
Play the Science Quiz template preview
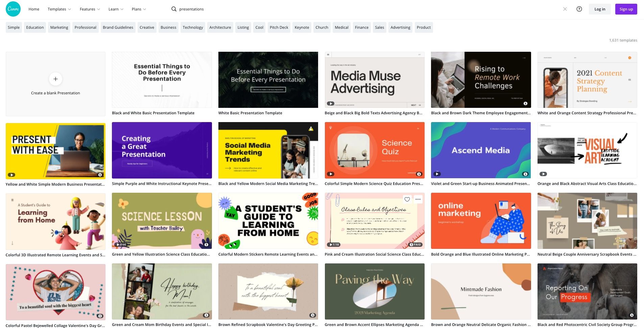330,174
